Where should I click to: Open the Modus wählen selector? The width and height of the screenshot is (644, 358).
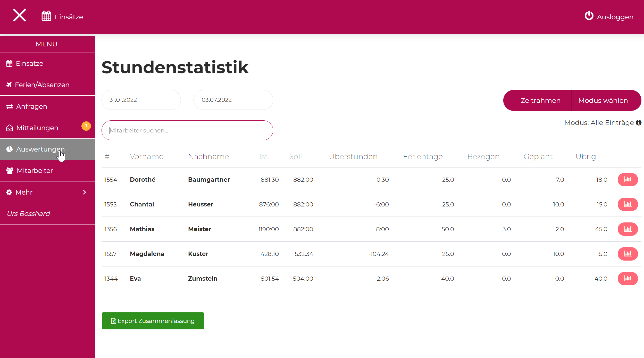coord(603,101)
